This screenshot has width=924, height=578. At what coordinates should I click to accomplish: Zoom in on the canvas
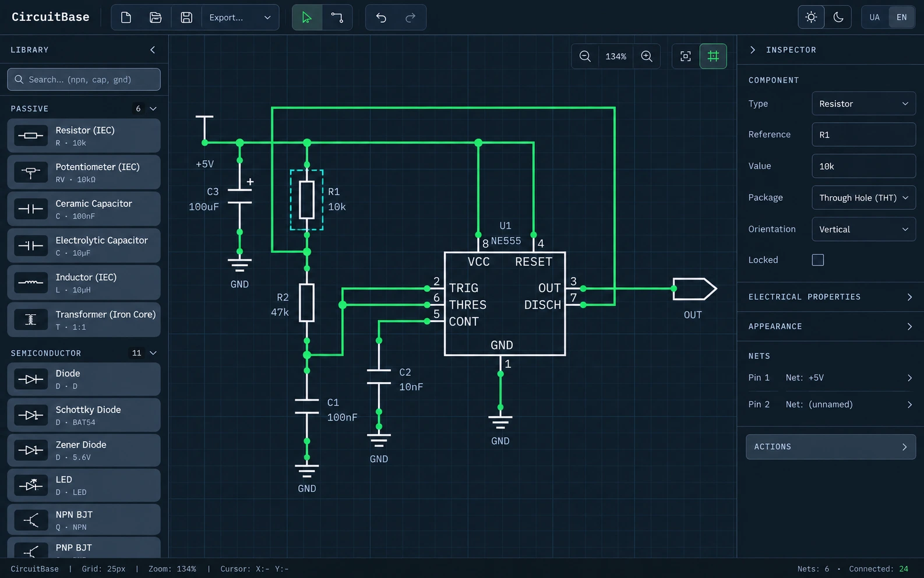(647, 57)
